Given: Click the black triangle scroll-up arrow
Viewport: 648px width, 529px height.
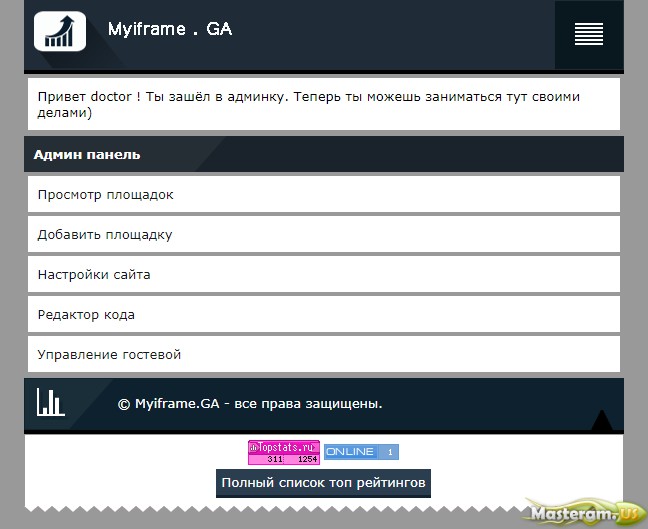Looking at the screenshot, I should tap(601, 420).
